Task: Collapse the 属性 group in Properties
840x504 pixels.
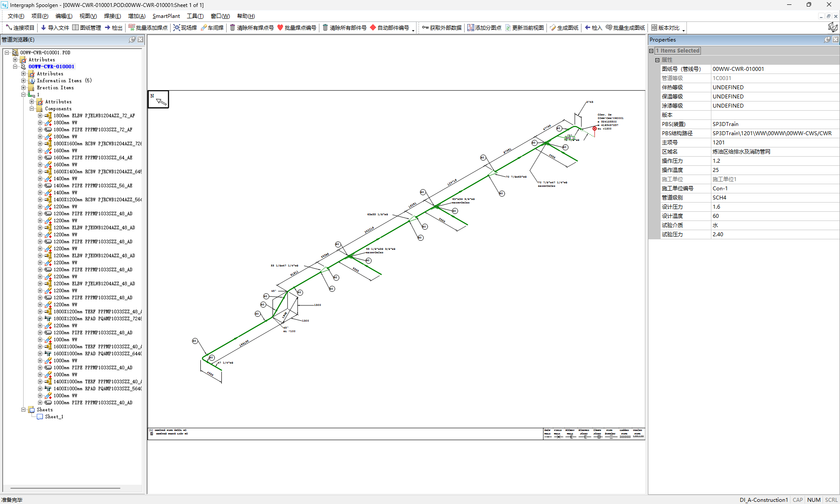Action: (x=657, y=60)
